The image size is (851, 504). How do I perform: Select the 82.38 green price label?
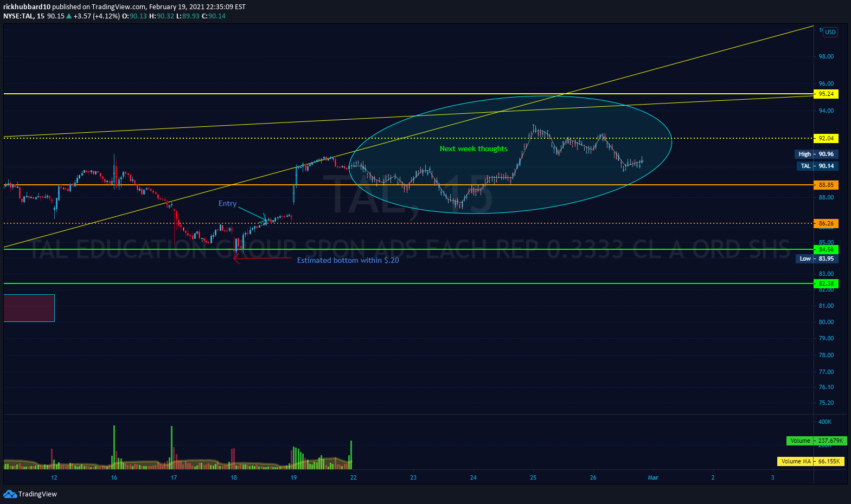click(826, 283)
